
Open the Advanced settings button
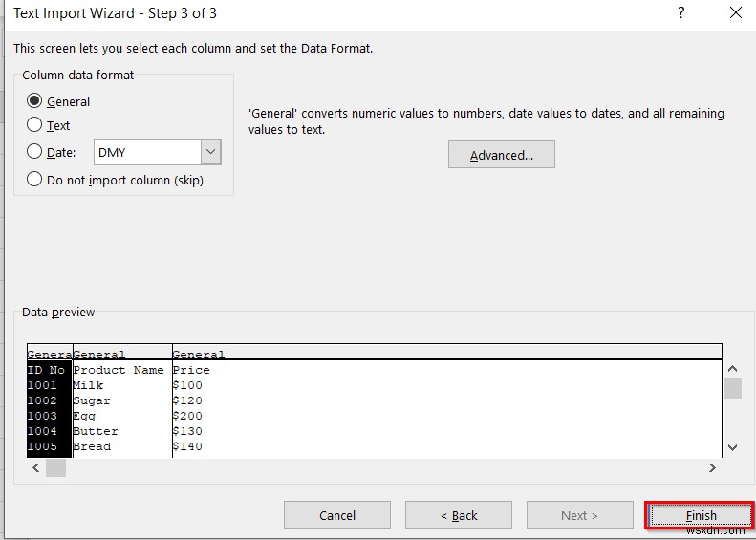click(x=502, y=155)
